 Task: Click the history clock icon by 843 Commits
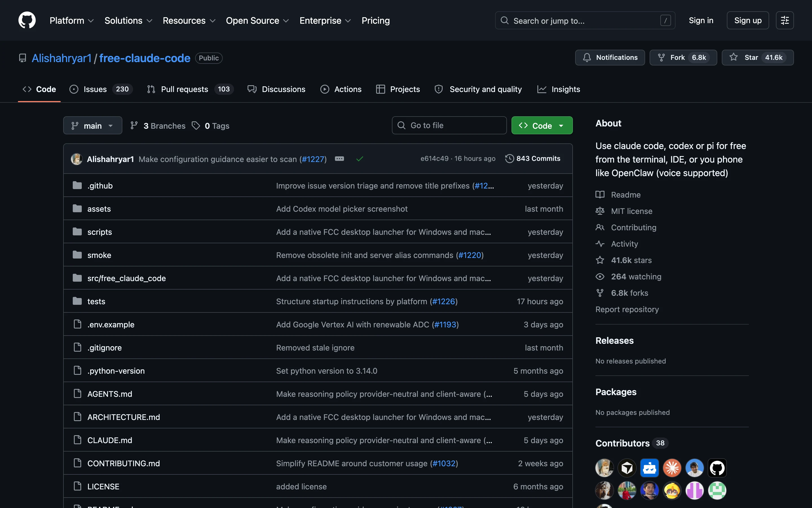click(x=509, y=159)
